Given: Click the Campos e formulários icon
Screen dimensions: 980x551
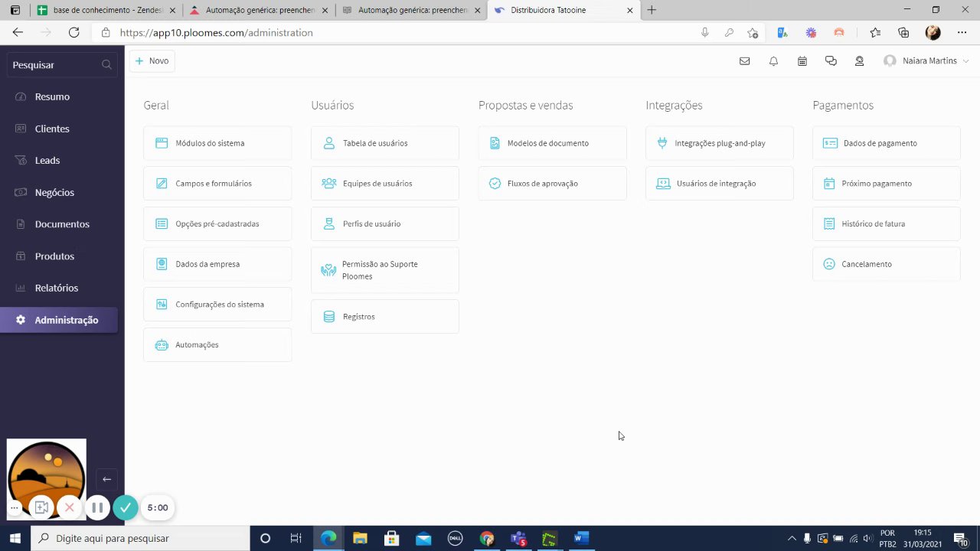Looking at the screenshot, I should (162, 184).
